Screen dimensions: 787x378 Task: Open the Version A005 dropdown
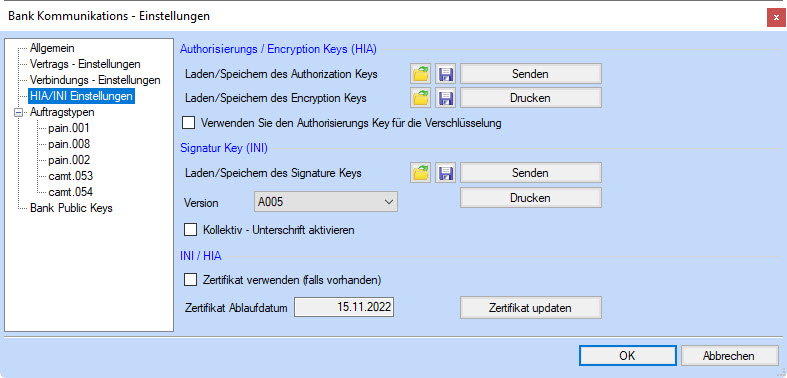tap(326, 201)
